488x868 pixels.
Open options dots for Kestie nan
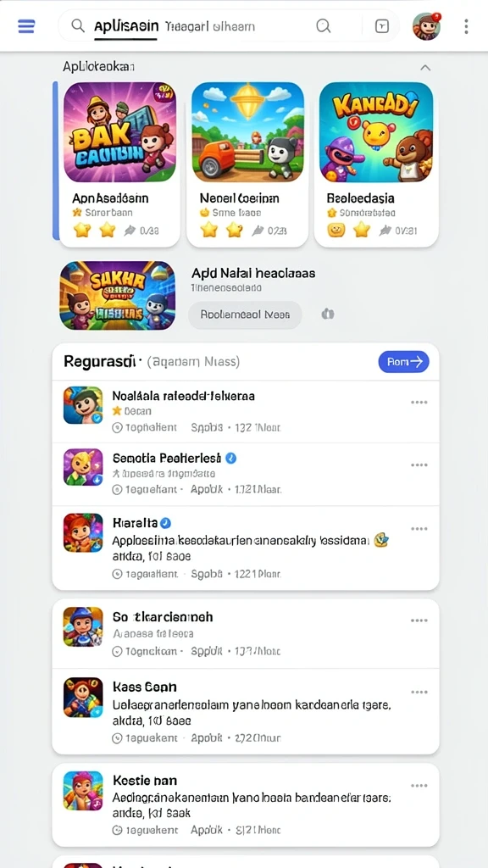click(419, 786)
